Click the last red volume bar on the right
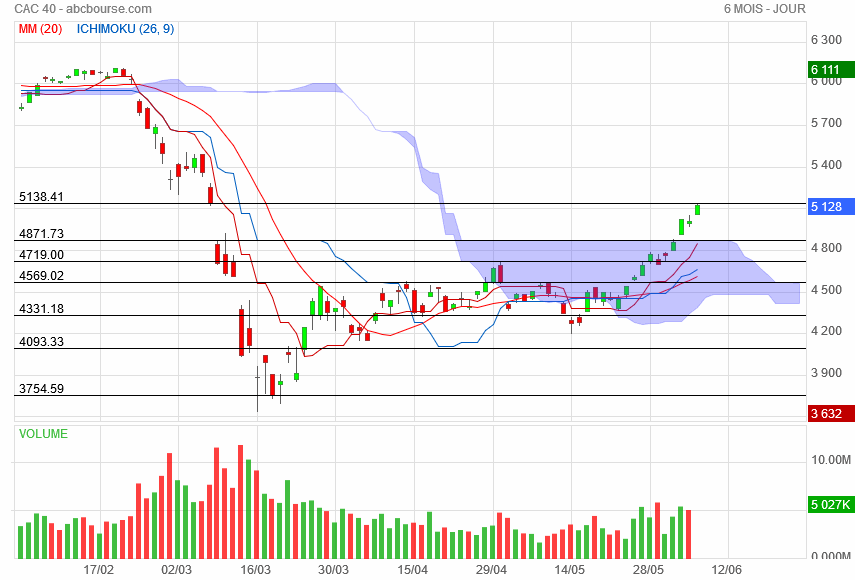 point(689,534)
